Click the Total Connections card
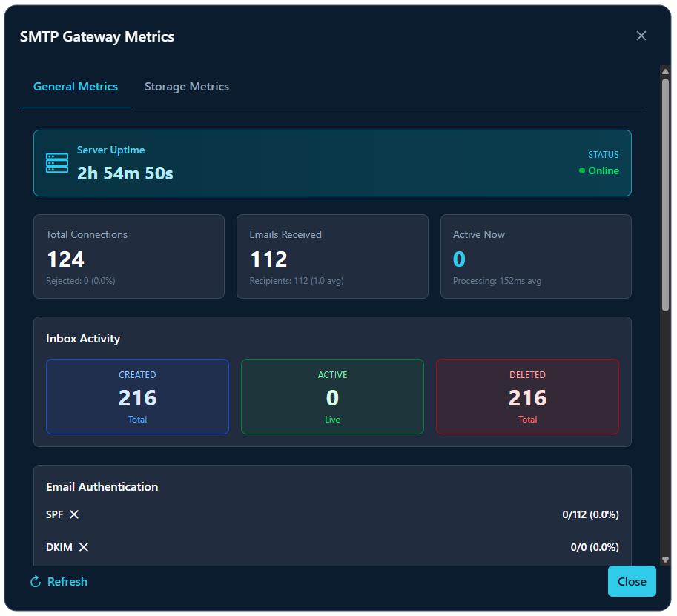This screenshot has height=616, width=677. click(129, 256)
